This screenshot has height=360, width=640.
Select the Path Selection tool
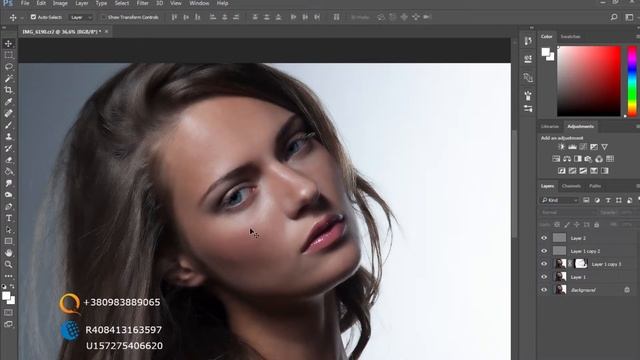pyautogui.click(x=8, y=230)
